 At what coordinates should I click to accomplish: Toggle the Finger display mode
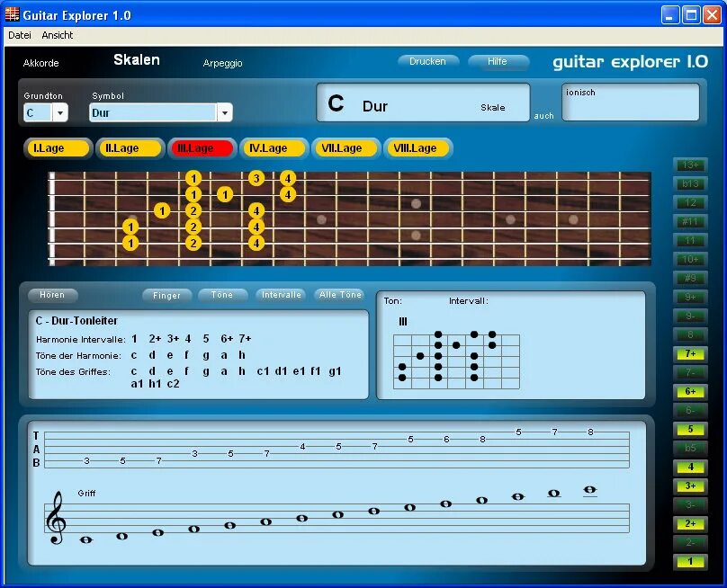coord(166,294)
